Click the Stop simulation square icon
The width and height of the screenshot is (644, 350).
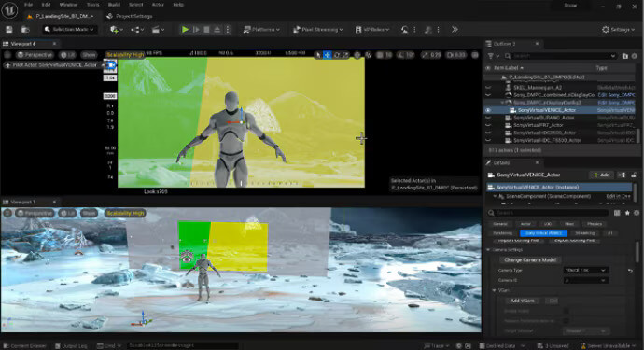tap(207, 30)
